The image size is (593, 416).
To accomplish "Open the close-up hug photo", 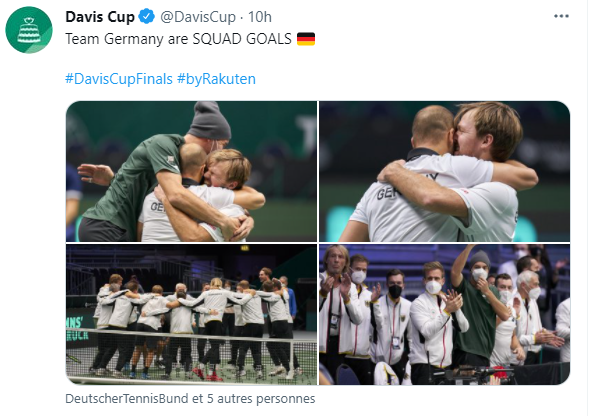I will pos(444,171).
